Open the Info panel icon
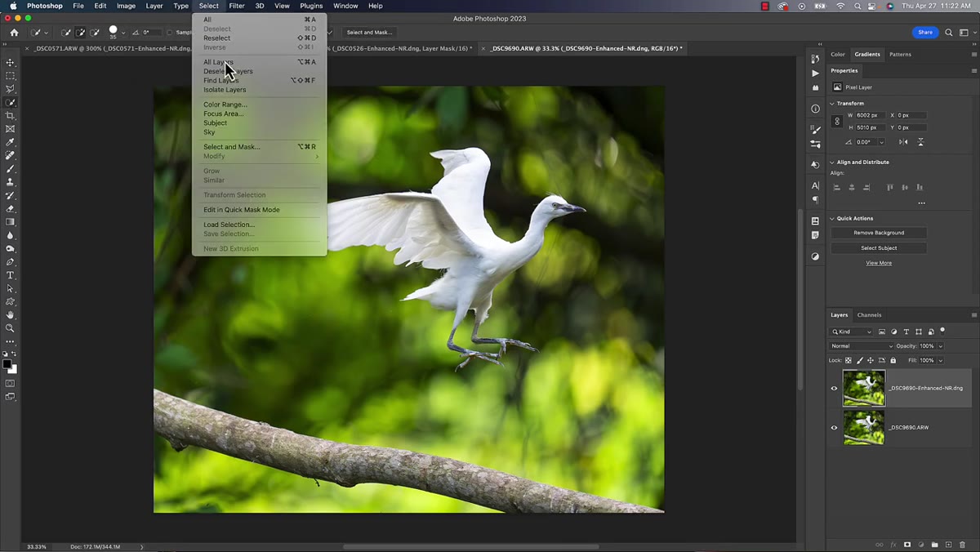Screen dimensions: 980x552 [815, 109]
